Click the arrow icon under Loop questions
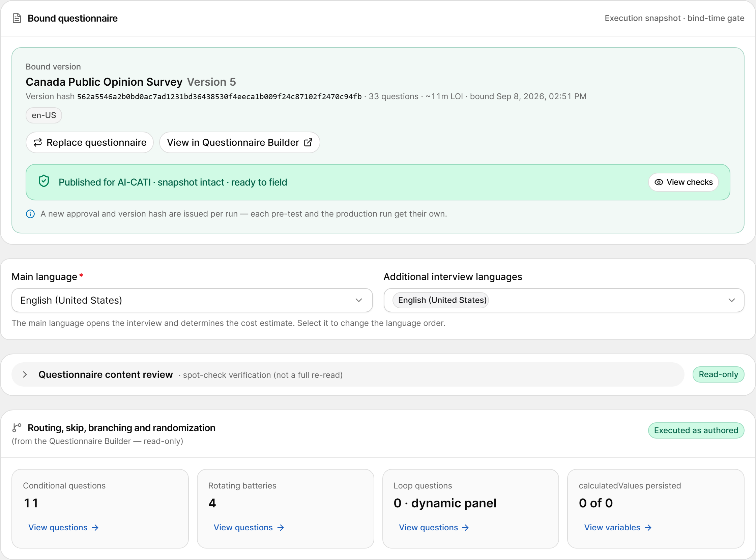This screenshot has width=756, height=560. [x=466, y=528]
